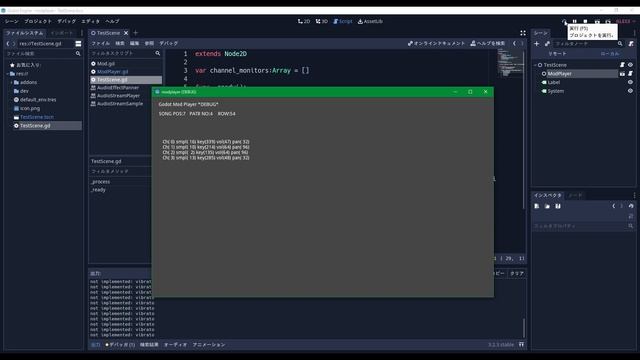Select the System node in scene tree
Screen dimensions: 640x360
pos(556,91)
